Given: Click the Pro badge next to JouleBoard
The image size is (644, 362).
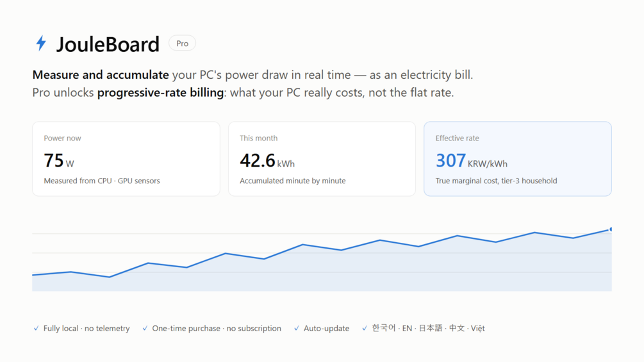Looking at the screenshot, I should [183, 44].
